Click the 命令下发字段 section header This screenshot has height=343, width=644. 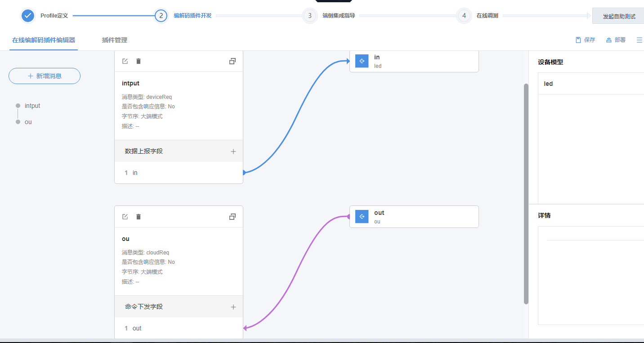pyautogui.click(x=179, y=307)
